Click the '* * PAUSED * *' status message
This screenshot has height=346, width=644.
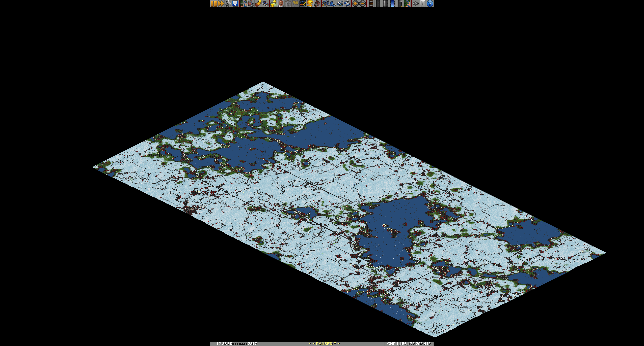(324, 344)
